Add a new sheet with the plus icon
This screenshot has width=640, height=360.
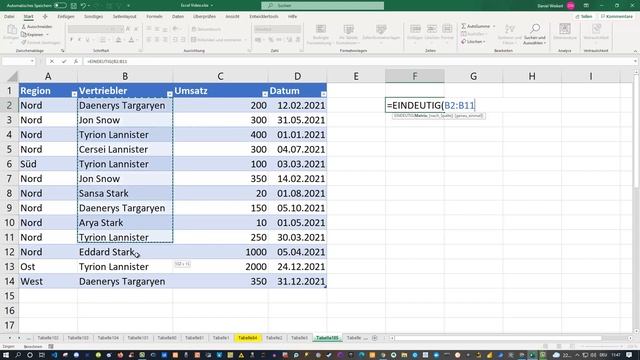click(x=375, y=338)
